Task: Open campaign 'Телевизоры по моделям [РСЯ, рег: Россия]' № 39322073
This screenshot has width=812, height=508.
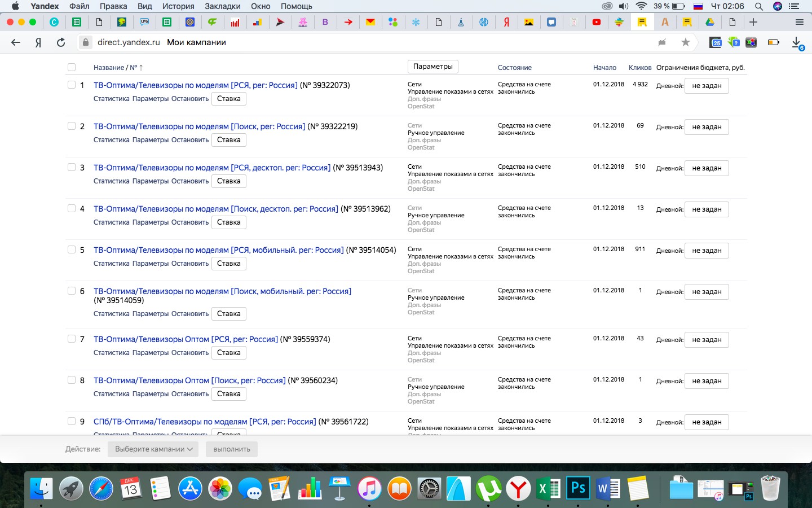Action: 196,85
